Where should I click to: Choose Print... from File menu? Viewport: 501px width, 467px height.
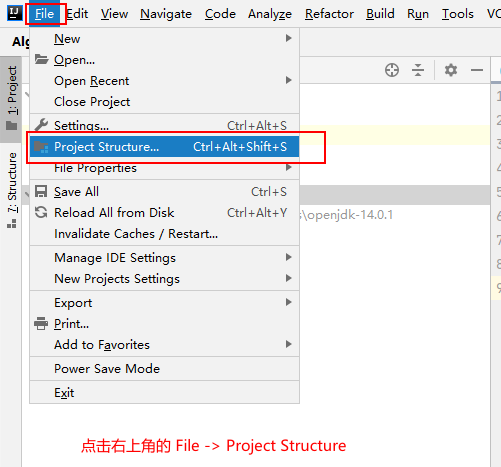pos(164,324)
